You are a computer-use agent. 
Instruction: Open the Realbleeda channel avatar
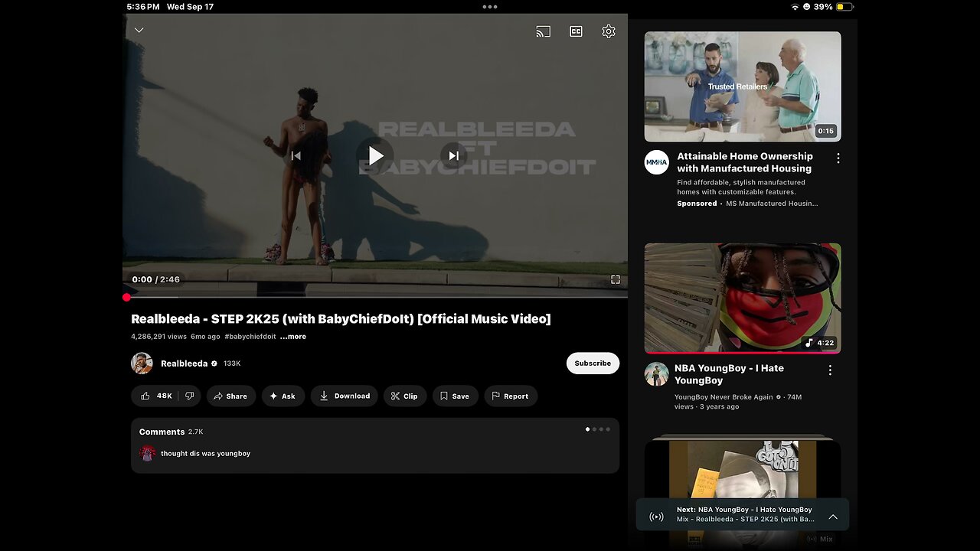[x=142, y=364]
